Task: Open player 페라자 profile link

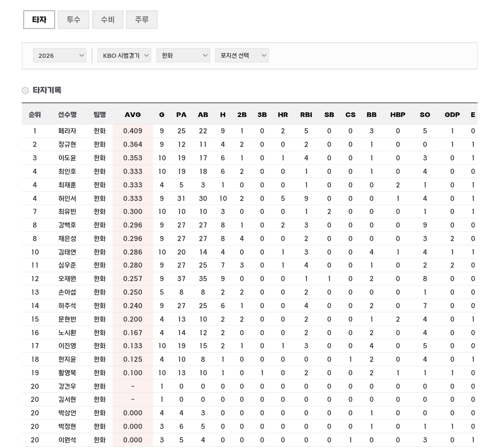Action: tap(67, 131)
